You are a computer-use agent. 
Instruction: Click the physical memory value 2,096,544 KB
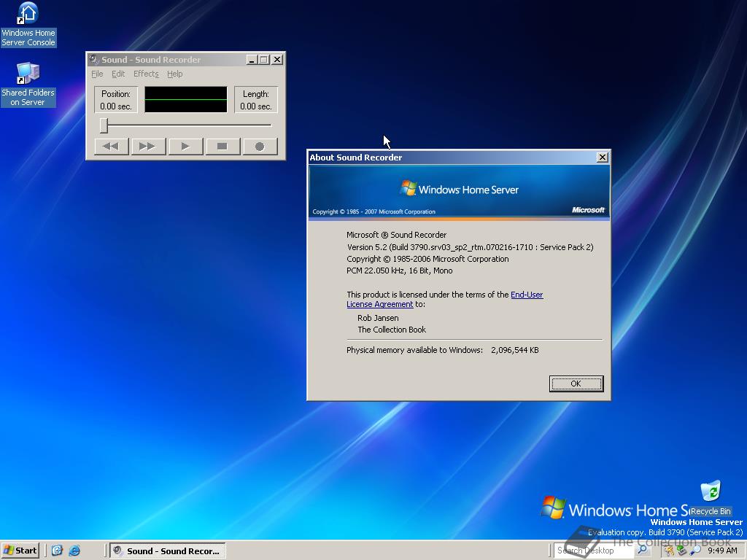(514, 350)
